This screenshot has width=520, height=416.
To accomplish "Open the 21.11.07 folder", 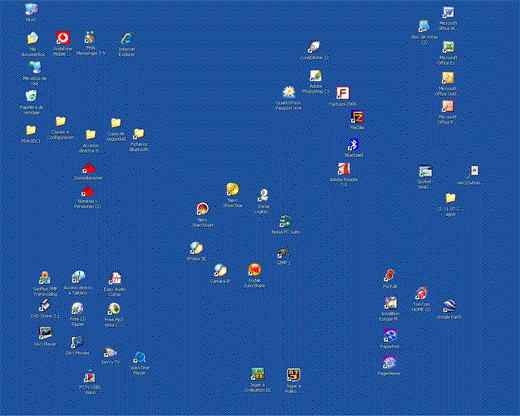I will [450, 198].
